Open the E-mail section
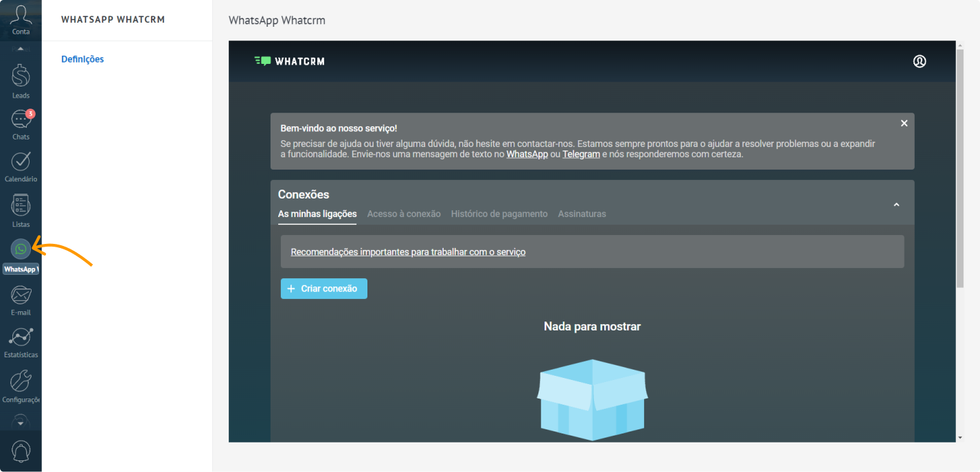The height and width of the screenshot is (472, 980). coord(21,295)
